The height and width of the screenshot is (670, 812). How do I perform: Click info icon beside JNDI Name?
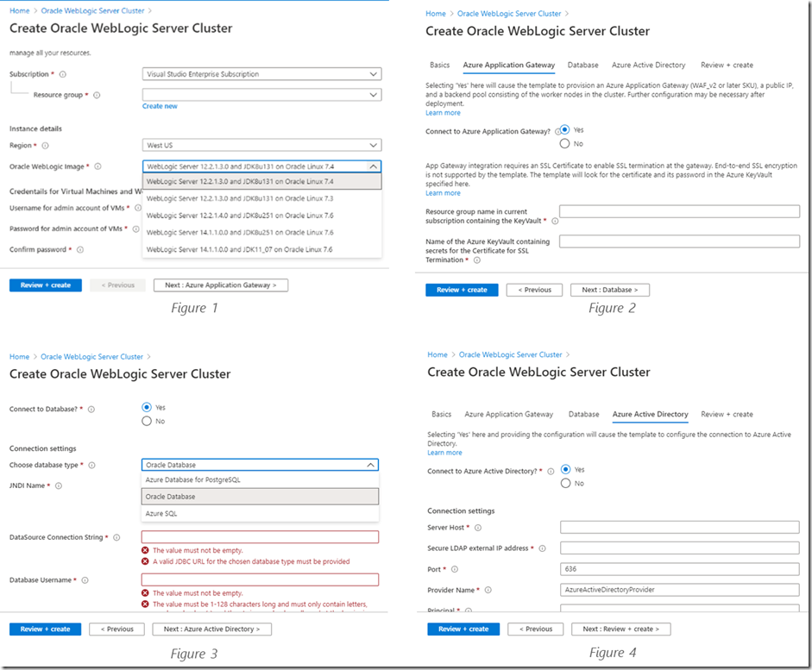click(x=59, y=485)
